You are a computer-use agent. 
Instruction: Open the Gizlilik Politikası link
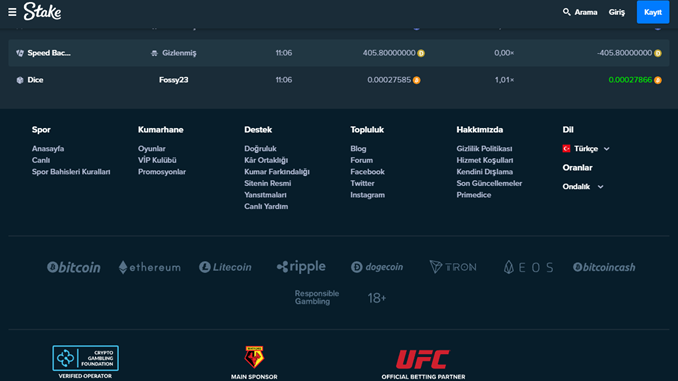pos(484,149)
